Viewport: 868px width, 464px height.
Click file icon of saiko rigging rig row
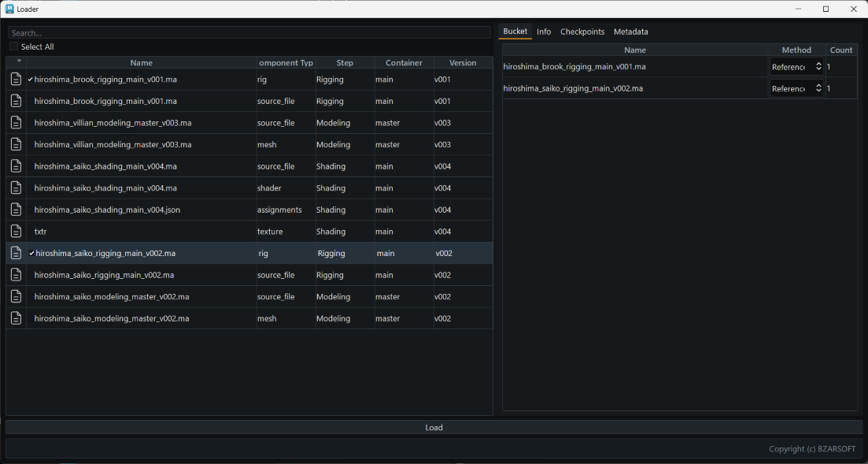17,253
